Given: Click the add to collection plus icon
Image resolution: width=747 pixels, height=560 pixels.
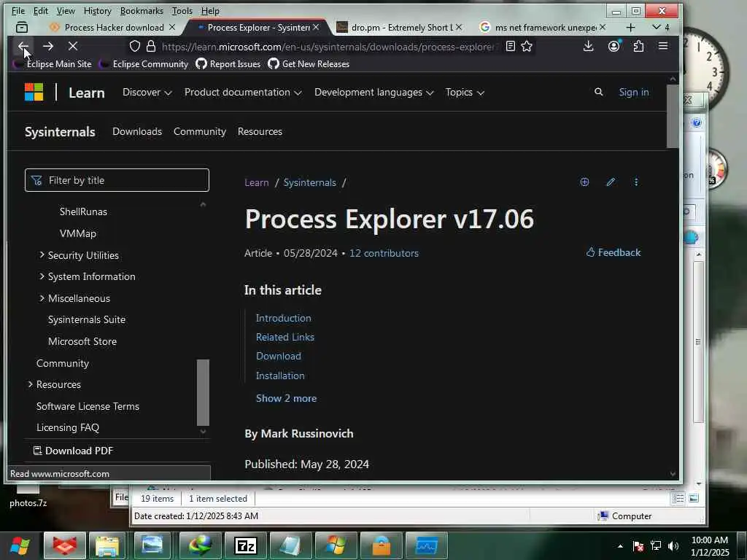Looking at the screenshot, I should click(584, 182).
